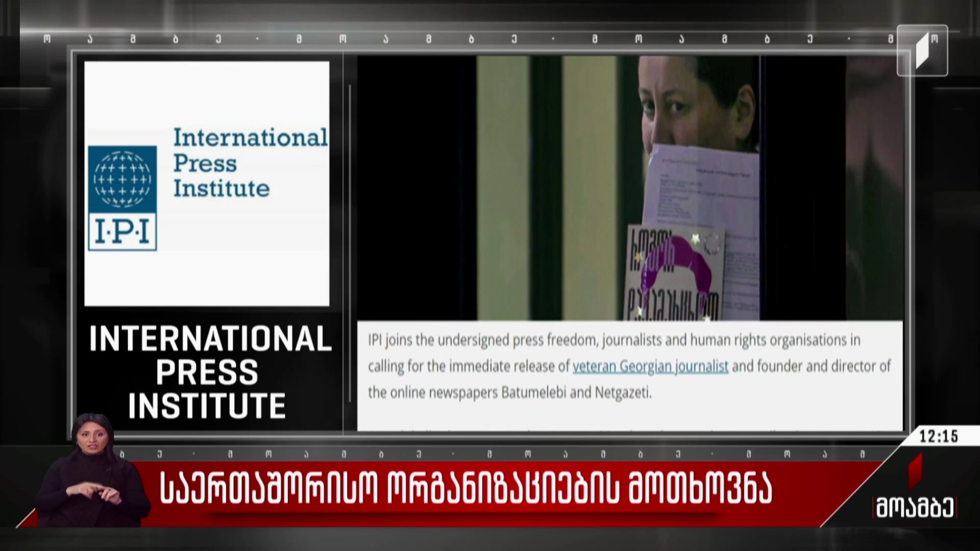Image resolution: width=980 pixels, height=551 pixels.
Task: Click the IPI globe emblem logo
Action: click(122, 198)
